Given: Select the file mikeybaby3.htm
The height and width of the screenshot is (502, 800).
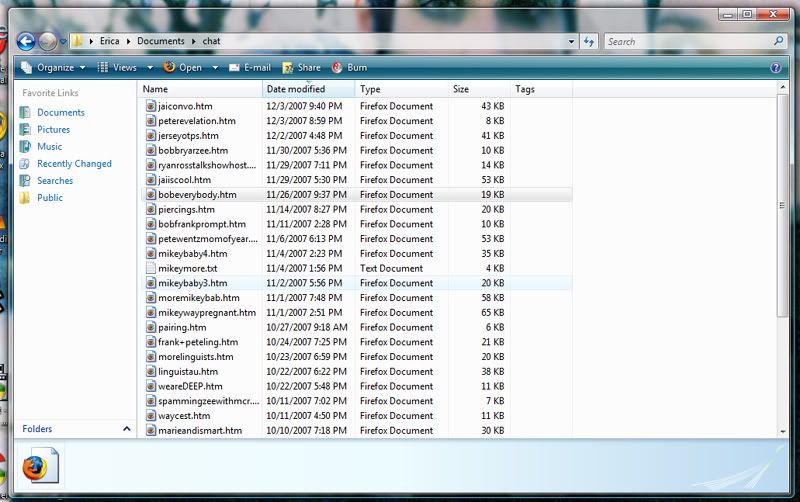Looking at the screenshot, I should (x=192, y=283).
